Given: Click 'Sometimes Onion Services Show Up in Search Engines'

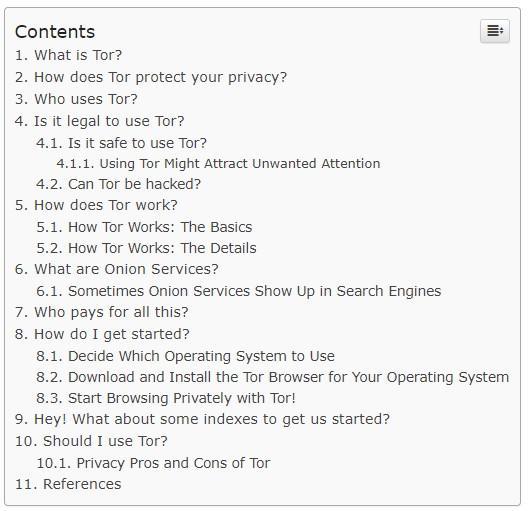Looking at the screenshot, I should click(239, 291).
